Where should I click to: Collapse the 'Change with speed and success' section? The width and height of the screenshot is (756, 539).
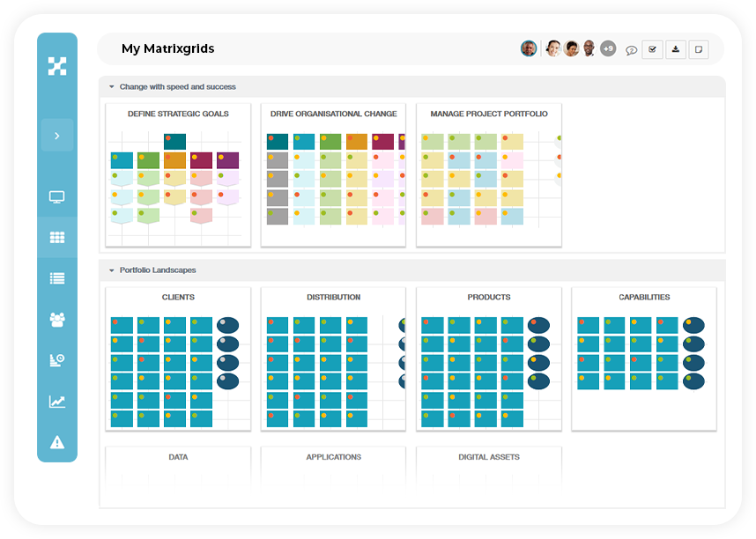click(111, 87)
